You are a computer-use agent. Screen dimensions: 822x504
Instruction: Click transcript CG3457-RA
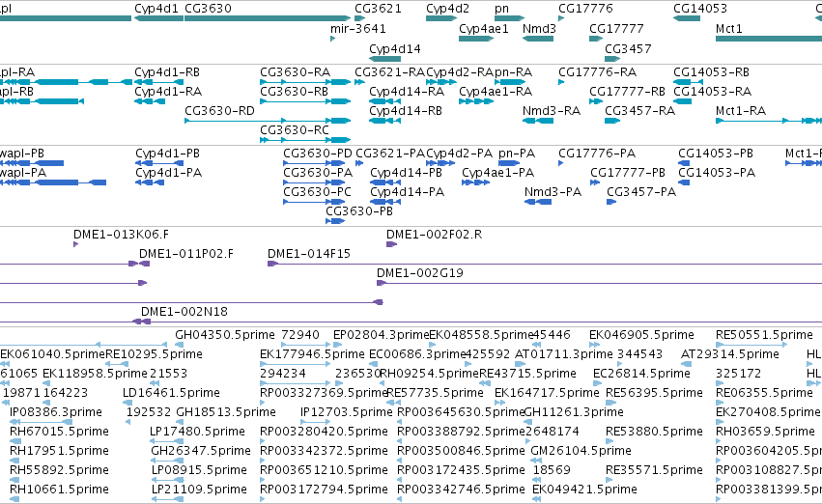point(640,111)
